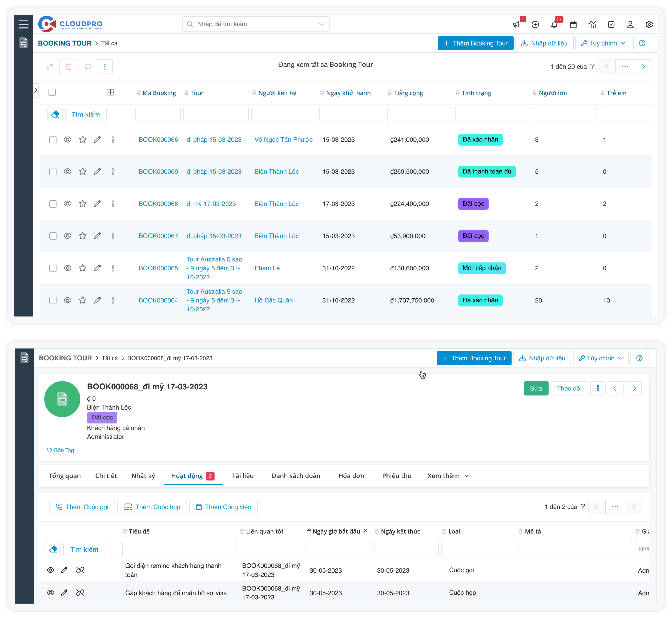The width and height of the screenshot is (672, 618).
Task: Open the notifications bell icon
Action: (x=554, y=25)
